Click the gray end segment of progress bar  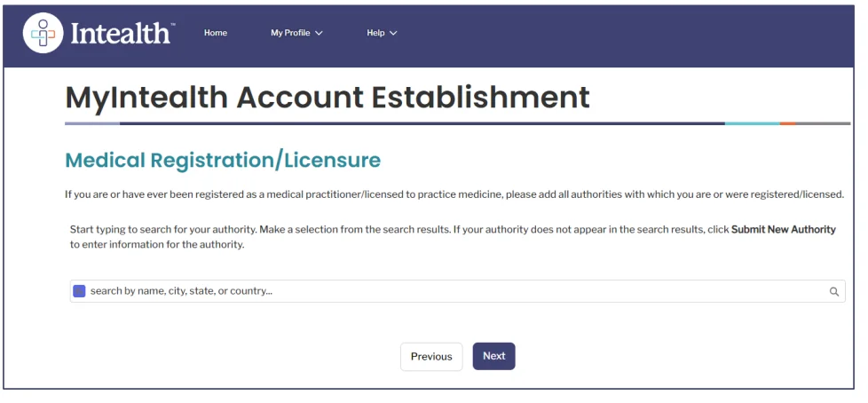[x=824, y=123]
